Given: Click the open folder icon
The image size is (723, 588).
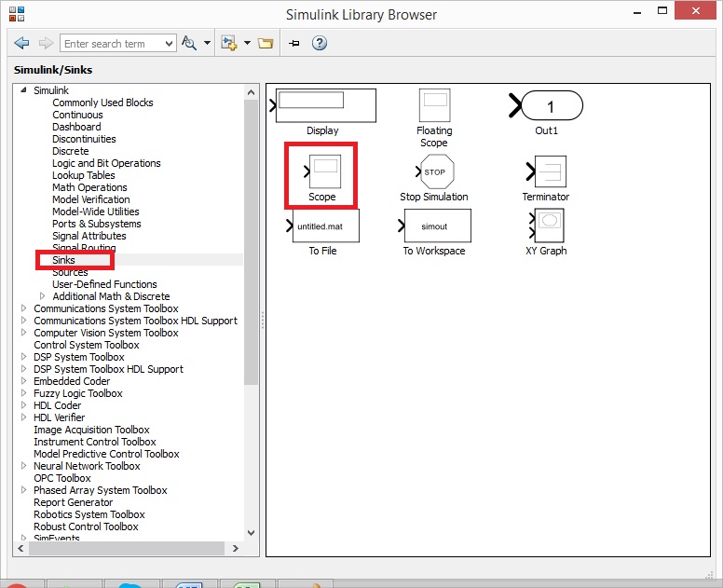Looking at the screenshot, I should (x=266, y=44).
